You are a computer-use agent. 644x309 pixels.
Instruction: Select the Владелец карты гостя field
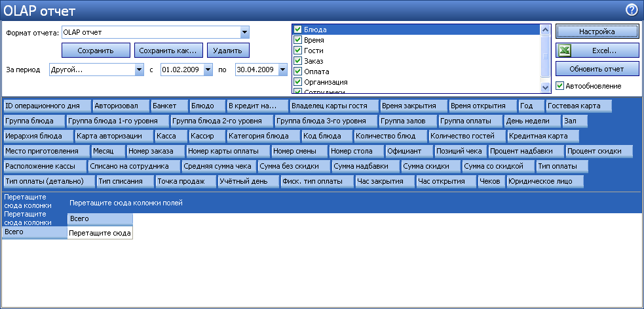[x=334, y=106]
